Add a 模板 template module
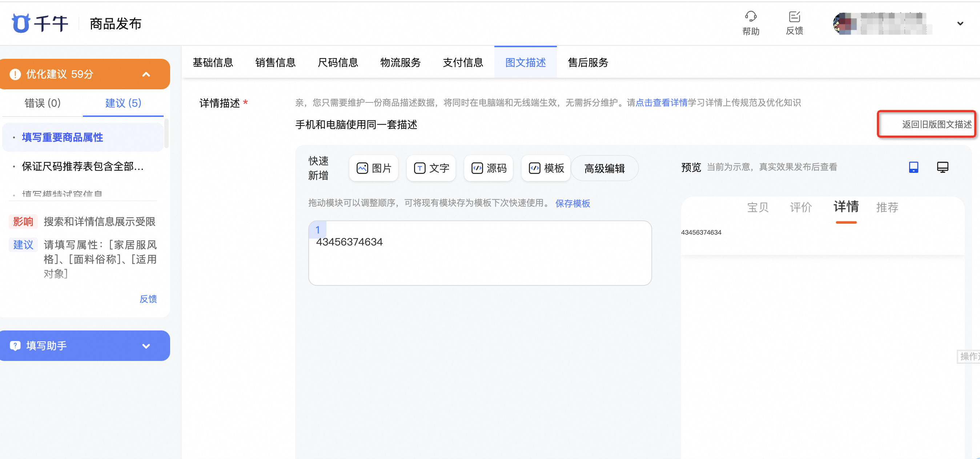This screenshot has height=459, width=980. 546,168
